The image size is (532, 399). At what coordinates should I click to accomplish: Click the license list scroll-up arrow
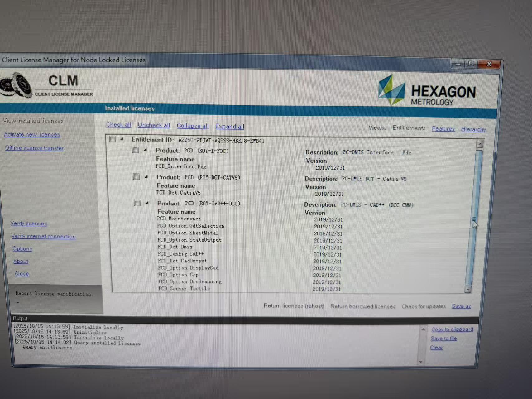tap(480, 144)
